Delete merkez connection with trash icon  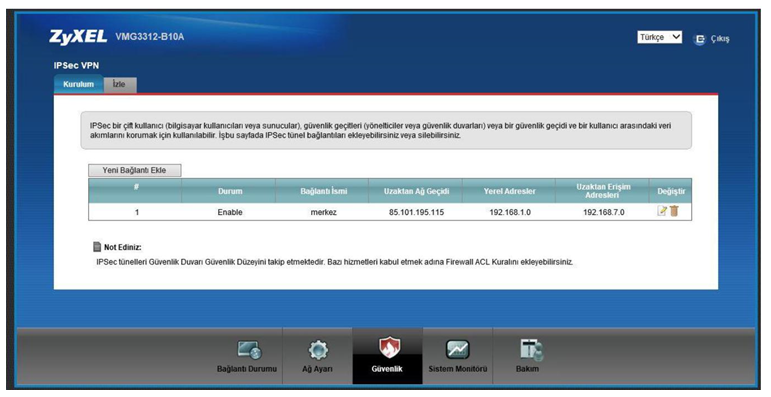674,211
